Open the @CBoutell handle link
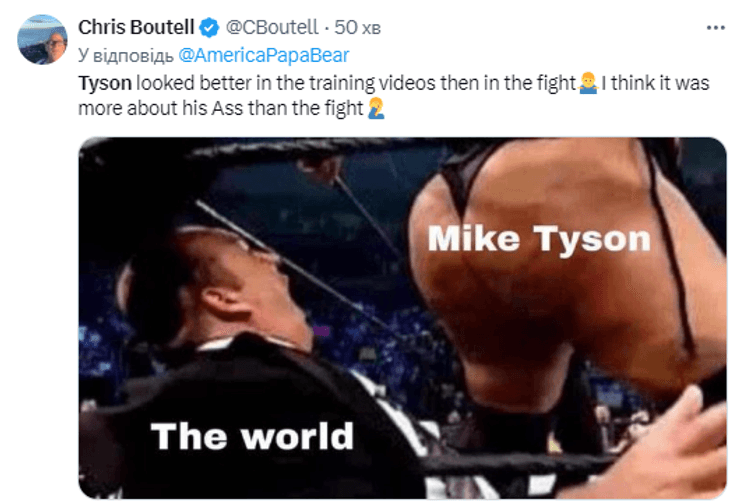The width and height of the screenshot is (740, 504). 272,27
